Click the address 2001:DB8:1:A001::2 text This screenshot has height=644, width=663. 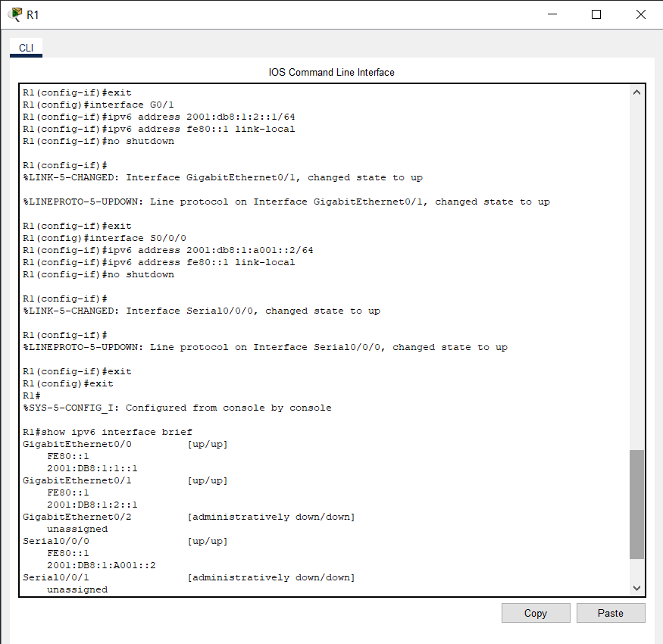click(x=105, y=564)
